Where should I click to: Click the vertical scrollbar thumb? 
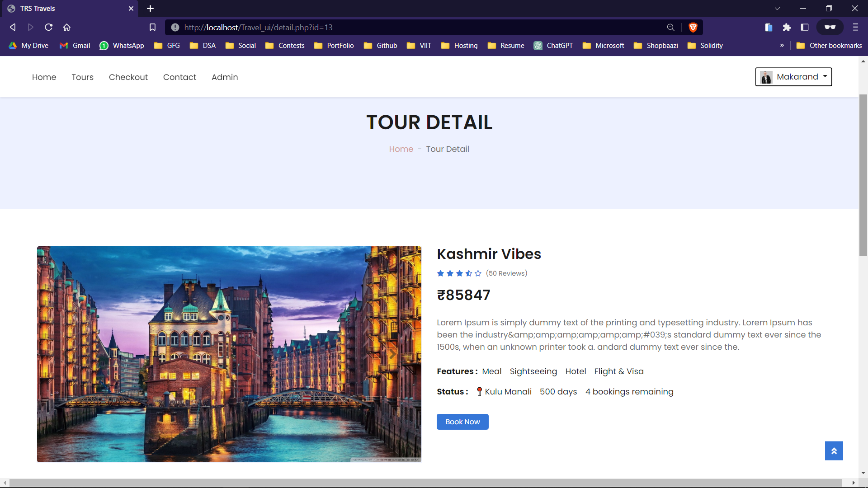(863, 175)
